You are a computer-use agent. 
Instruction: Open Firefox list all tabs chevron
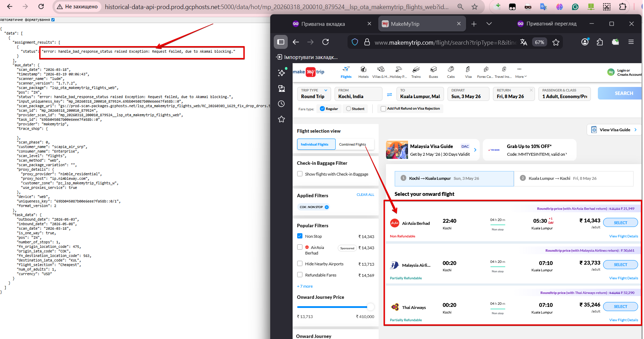click(489, 24)
